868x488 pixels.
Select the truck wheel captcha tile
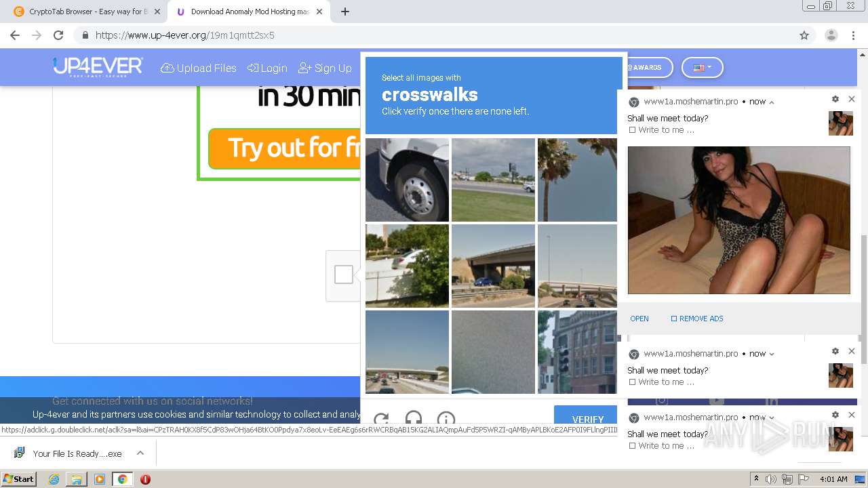(407, 180)
